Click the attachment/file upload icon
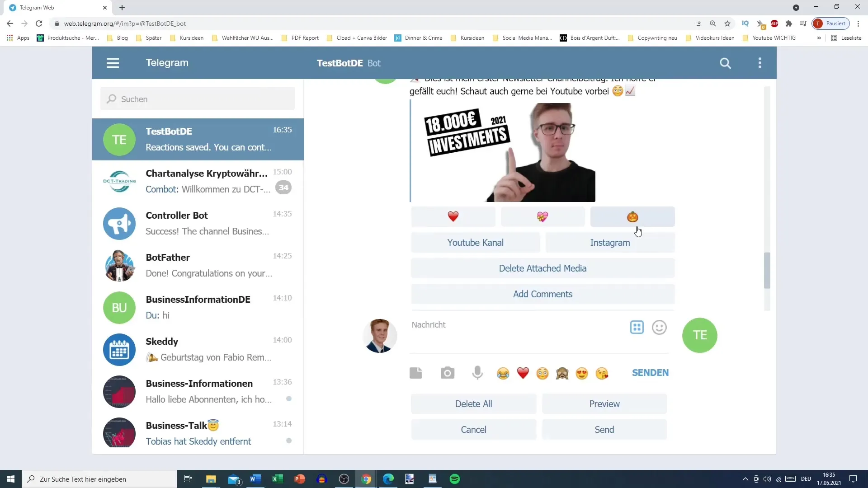 coord(415,372)
